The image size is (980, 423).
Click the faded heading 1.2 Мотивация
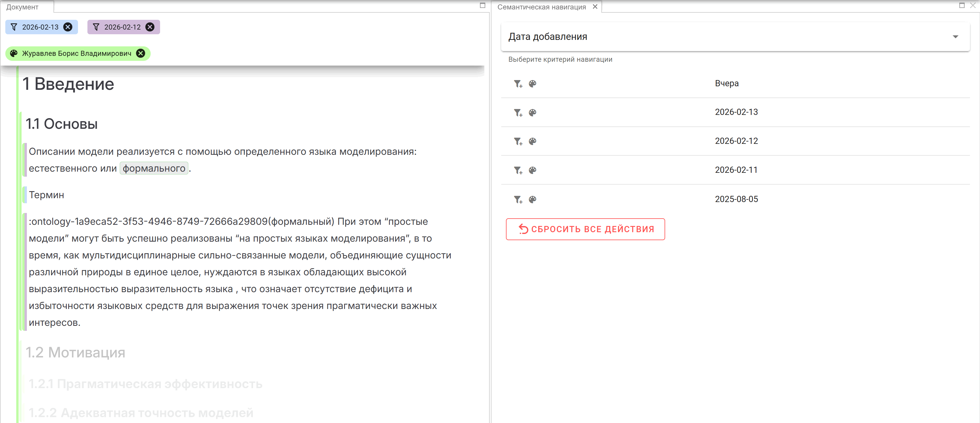[75, 353]
